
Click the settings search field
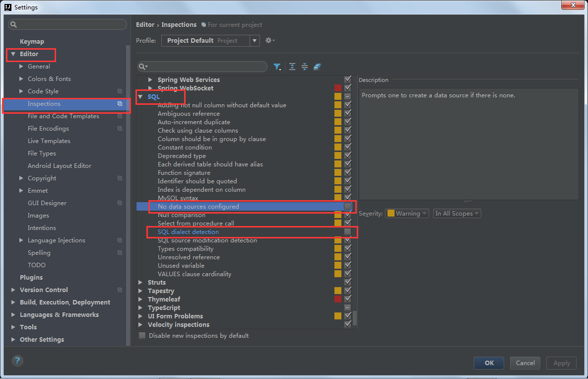(67, 24)
